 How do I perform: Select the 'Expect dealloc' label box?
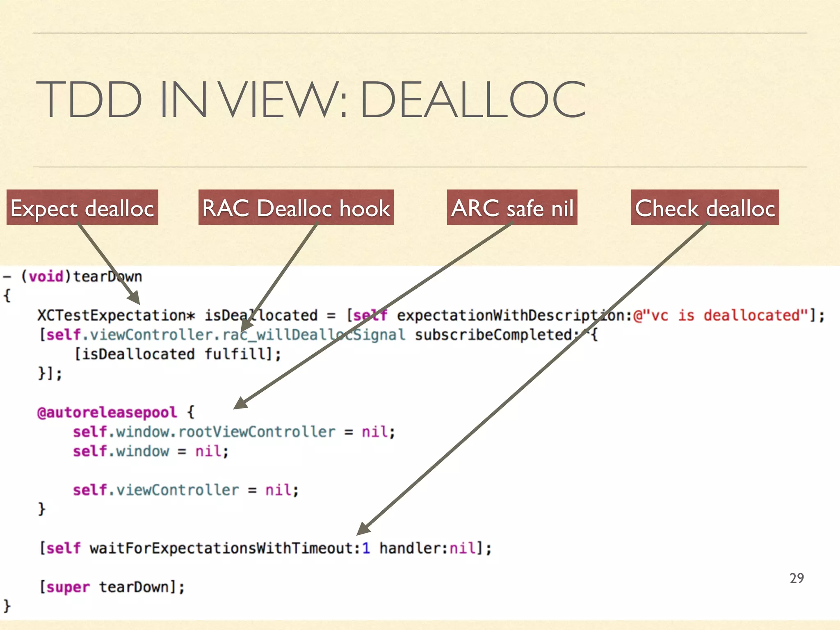pyautogui.click(x=82, y=207)
